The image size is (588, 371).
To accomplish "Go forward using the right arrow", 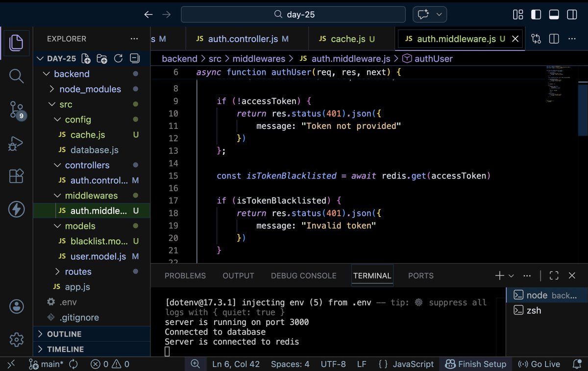I will pyautogui.click(x=166, y=15).
